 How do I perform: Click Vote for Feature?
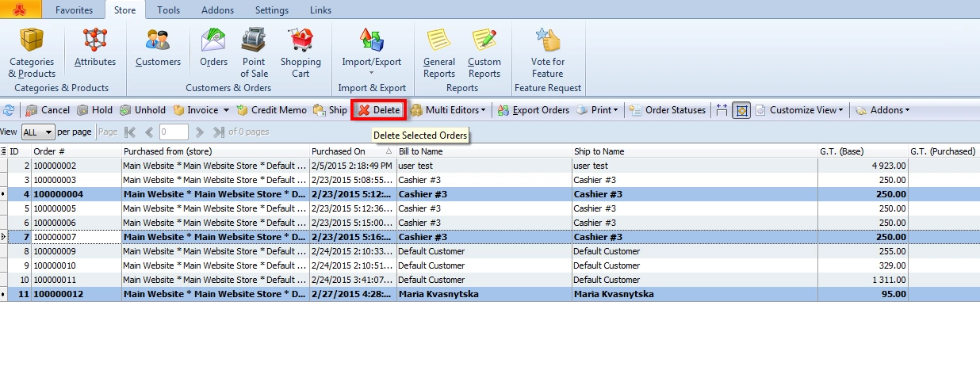(x=548, y=52)
